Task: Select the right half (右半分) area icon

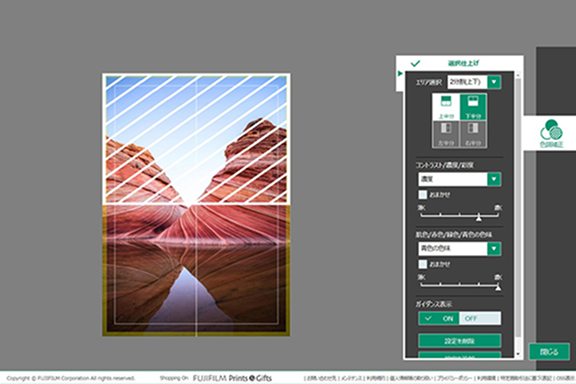Action: point(473,134)
